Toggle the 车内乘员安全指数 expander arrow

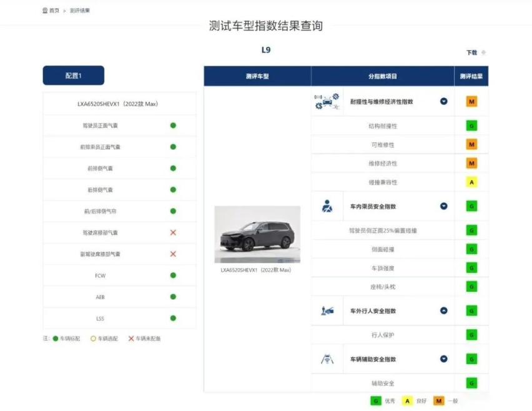443,206
